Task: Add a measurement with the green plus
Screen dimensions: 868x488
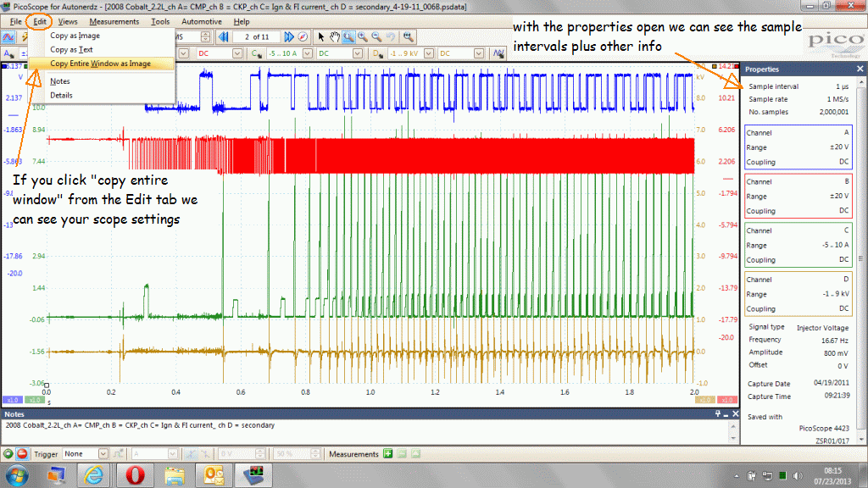Action: [388, 454]
